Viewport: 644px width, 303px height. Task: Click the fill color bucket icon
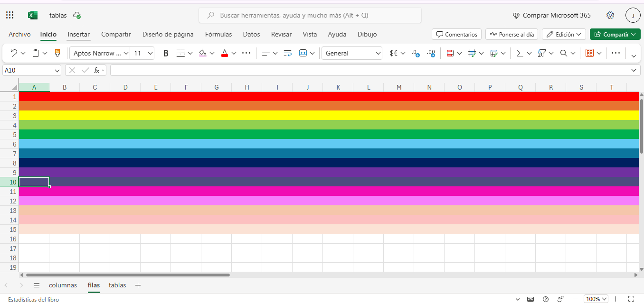coord(203,53)
